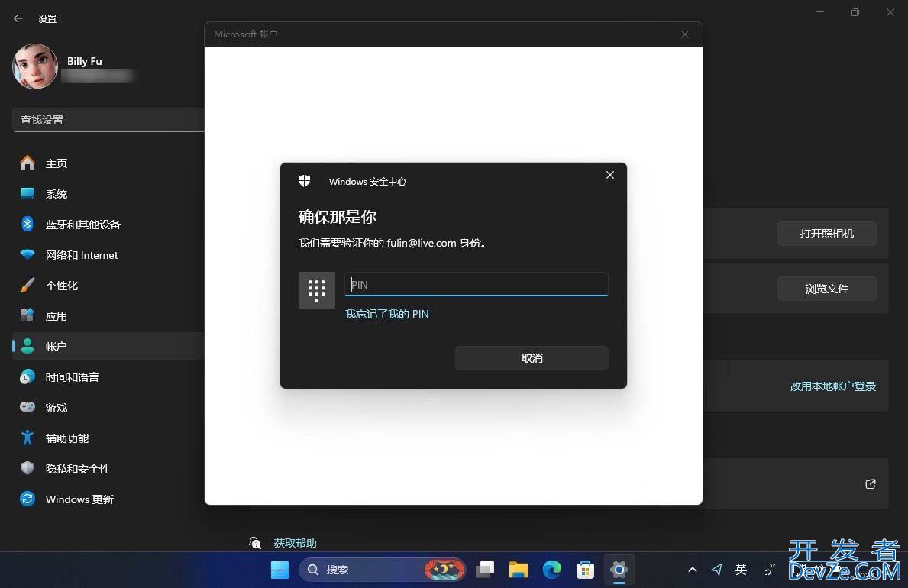Click the PIN keypad icon

[317, 290]
